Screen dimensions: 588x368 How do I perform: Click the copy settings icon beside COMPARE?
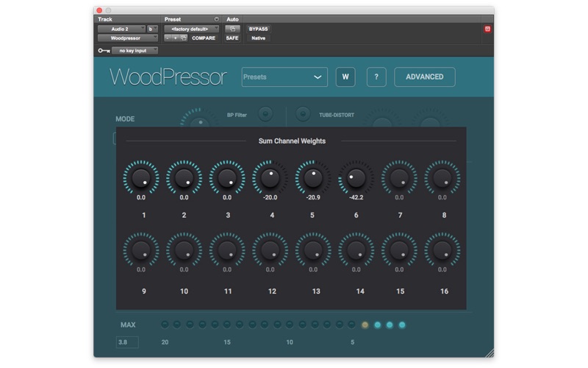[183, 38]
